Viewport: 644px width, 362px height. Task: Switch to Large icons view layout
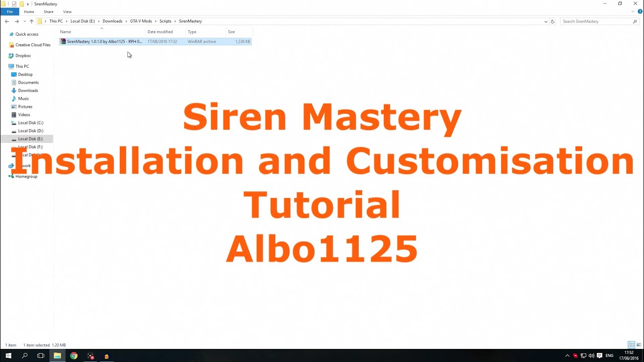pyautogui.click(x=638, y=345)
